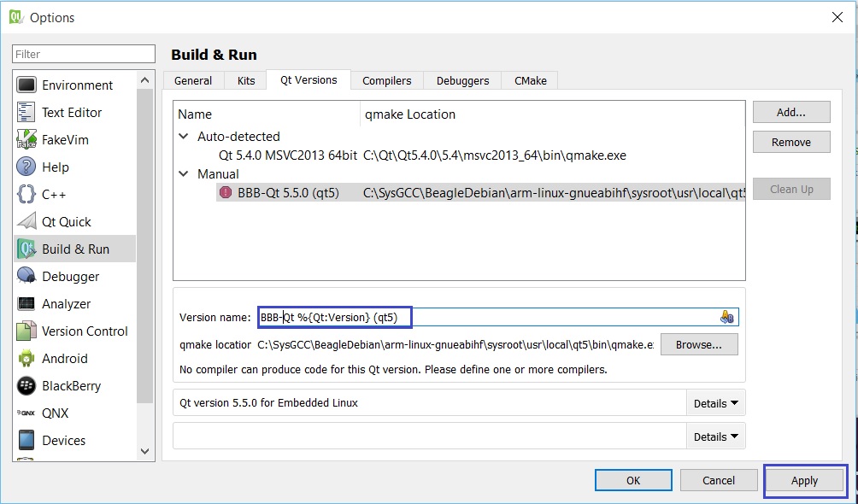Close the Options dialog
This screenshot has height=504, width=858.
(x=837, y=17)
